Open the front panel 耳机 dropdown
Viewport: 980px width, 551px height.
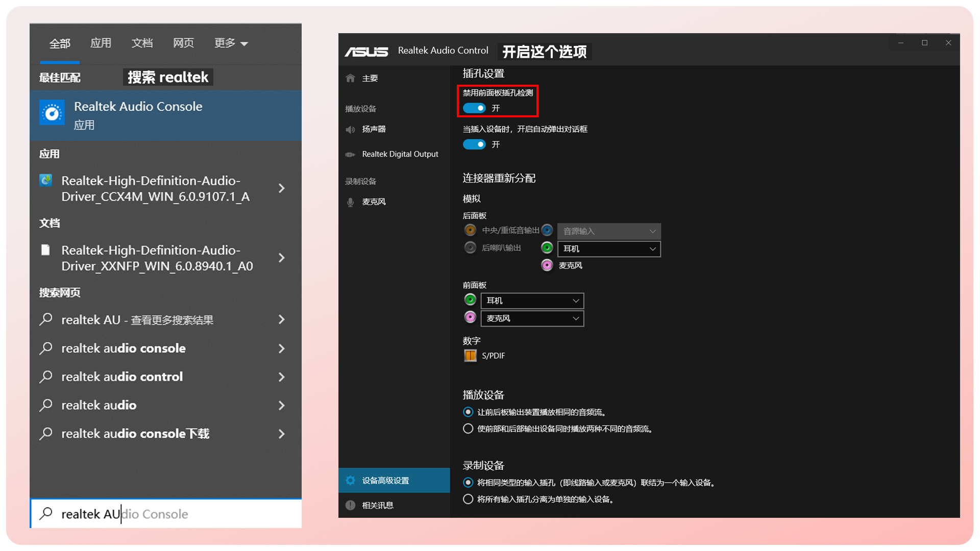pos(532,300)
